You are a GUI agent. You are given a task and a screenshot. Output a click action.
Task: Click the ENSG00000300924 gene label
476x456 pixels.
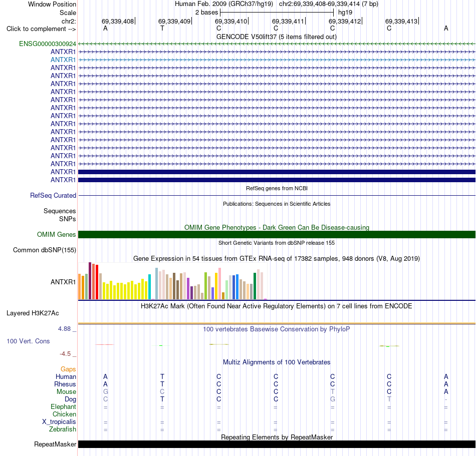tap(48, 44)
